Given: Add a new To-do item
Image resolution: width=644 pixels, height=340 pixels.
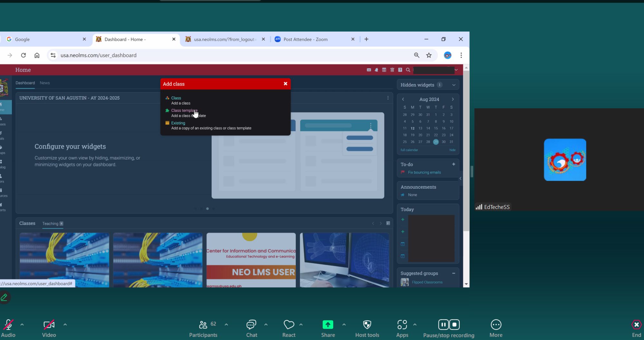Looking at the screenshot, I should point(454,164).
